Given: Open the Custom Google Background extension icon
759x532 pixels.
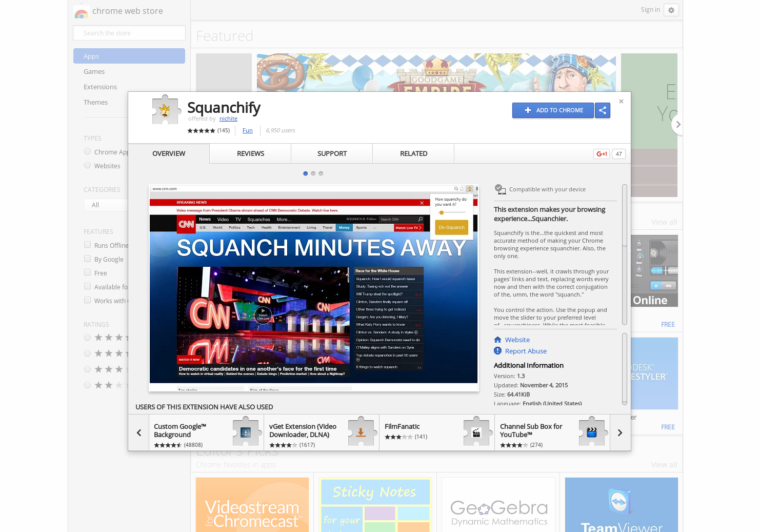Looking at the screenshot, I should [246, 432].
